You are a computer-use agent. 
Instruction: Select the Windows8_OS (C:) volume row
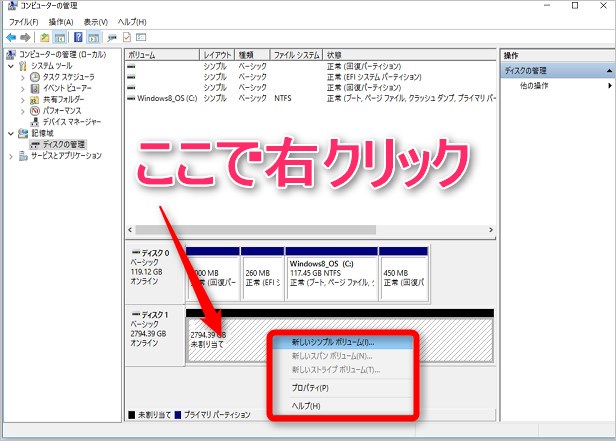coord(311,98)
